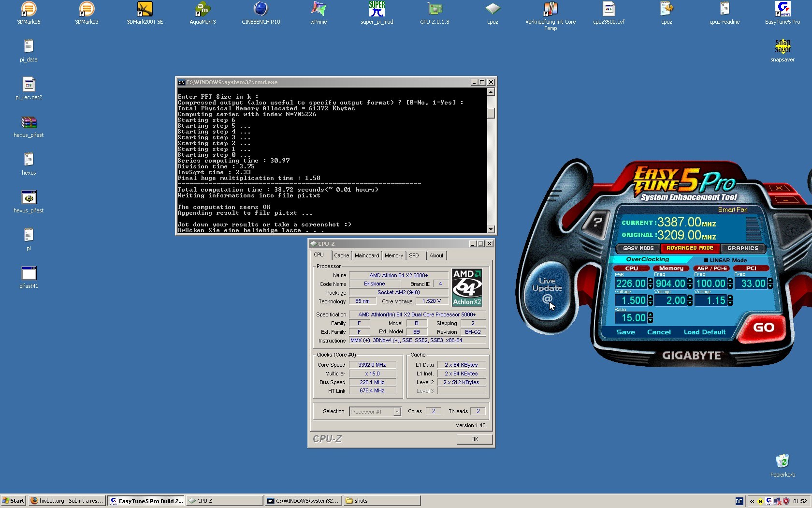Open the cpuz-readme file icon
The height and width of the screenshot is (508, 812).
pyautogui.click(x=725, y=13)
